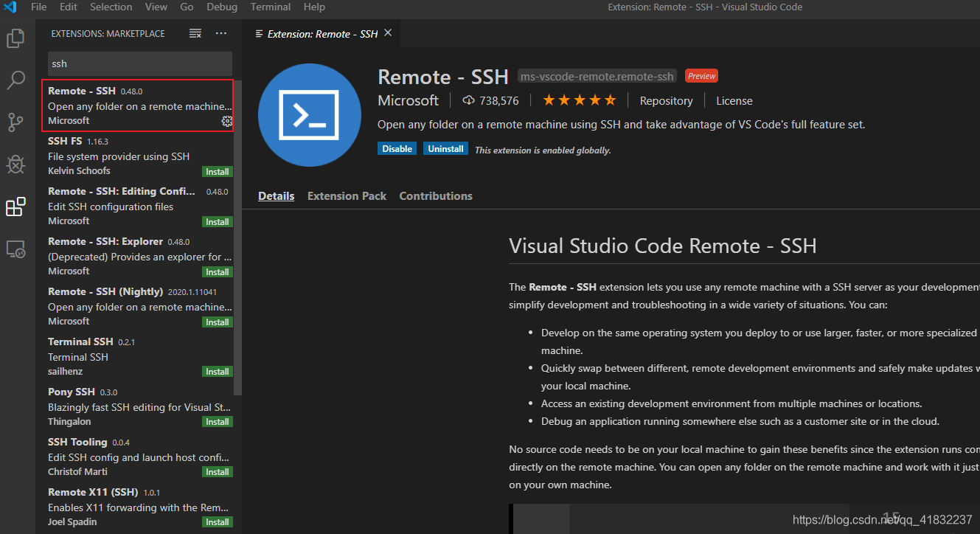Install the Remote X11 (SSH) extension
This screenshot has height=534, width=980.
click(x=218, y=522)
